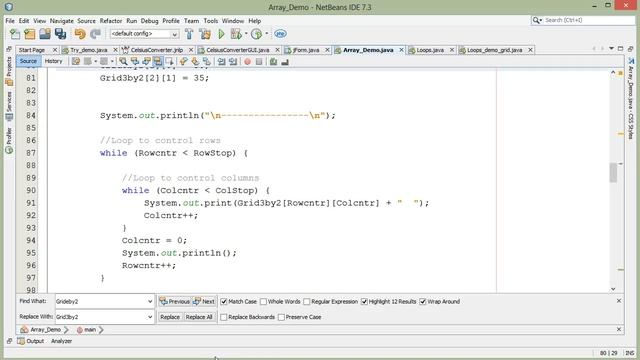Click the Clean and Build icon
This screenshot has width=640, height=360.
coord(205,34)
